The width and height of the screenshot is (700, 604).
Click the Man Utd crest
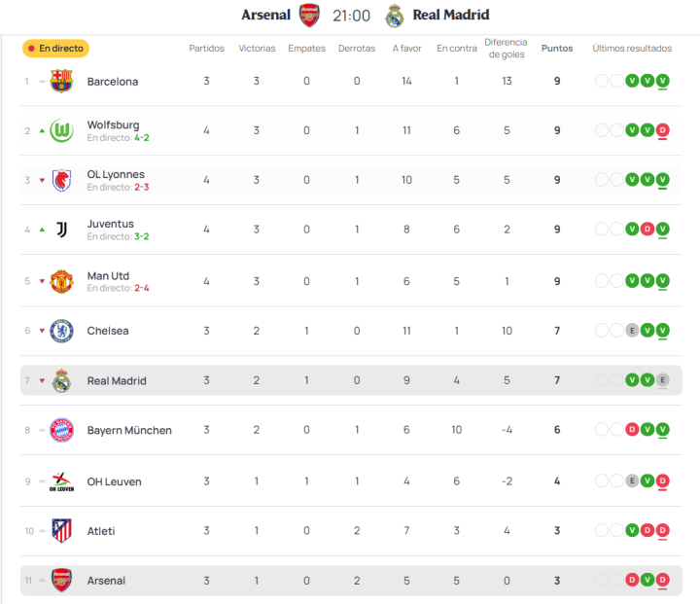61,281
